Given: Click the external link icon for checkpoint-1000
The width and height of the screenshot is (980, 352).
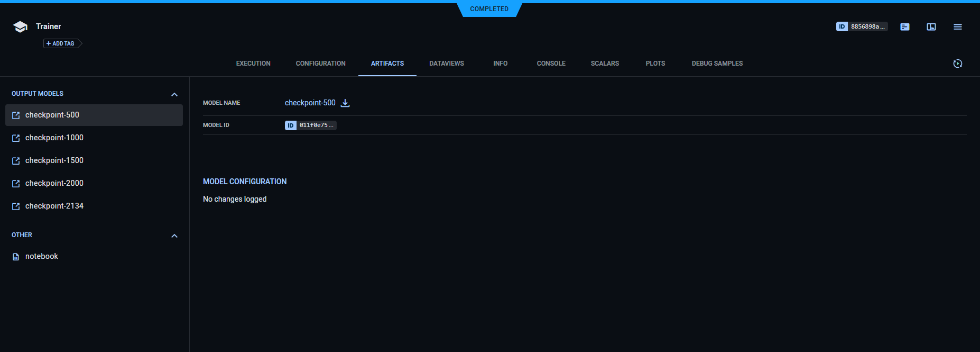Looking at the screenshot, I should (16, 138).
